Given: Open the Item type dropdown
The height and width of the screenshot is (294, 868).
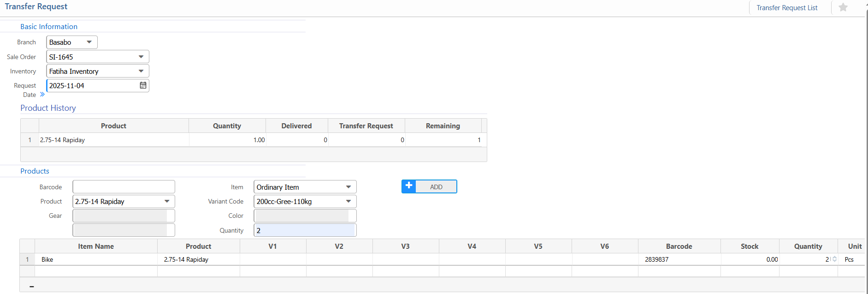Looking at the screenshot, I should point(348,187).
